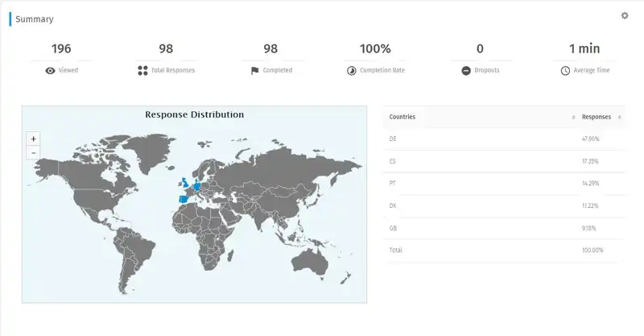644x336 pixels.
Task: Select the PT country row label
Action: click(x=392, y=184)
